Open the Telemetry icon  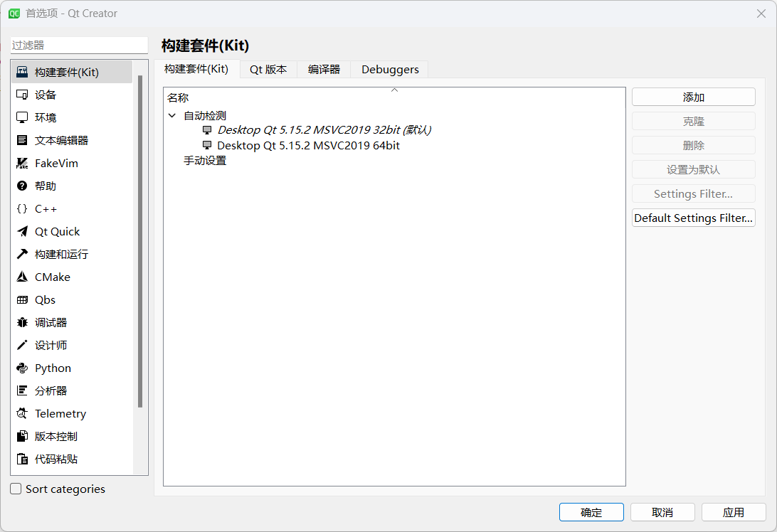coord(22,414)
